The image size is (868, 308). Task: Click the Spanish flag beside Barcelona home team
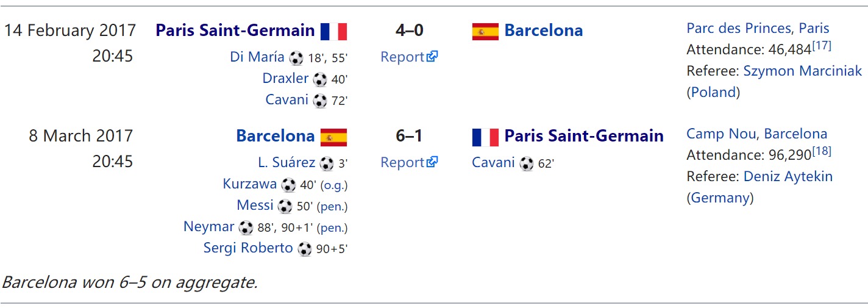pos(333,137)
